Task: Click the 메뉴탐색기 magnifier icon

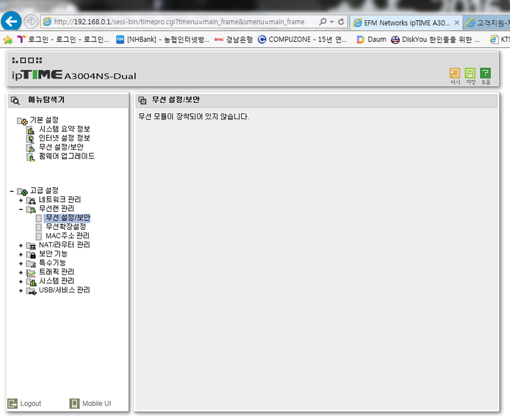Action: 15,101
